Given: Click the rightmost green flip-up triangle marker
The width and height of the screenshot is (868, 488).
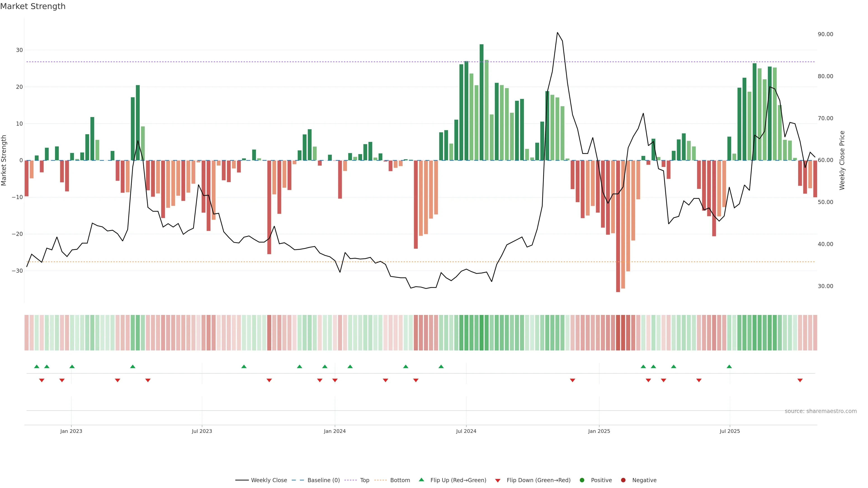Looking at the screenshot, I should point(729,366).
